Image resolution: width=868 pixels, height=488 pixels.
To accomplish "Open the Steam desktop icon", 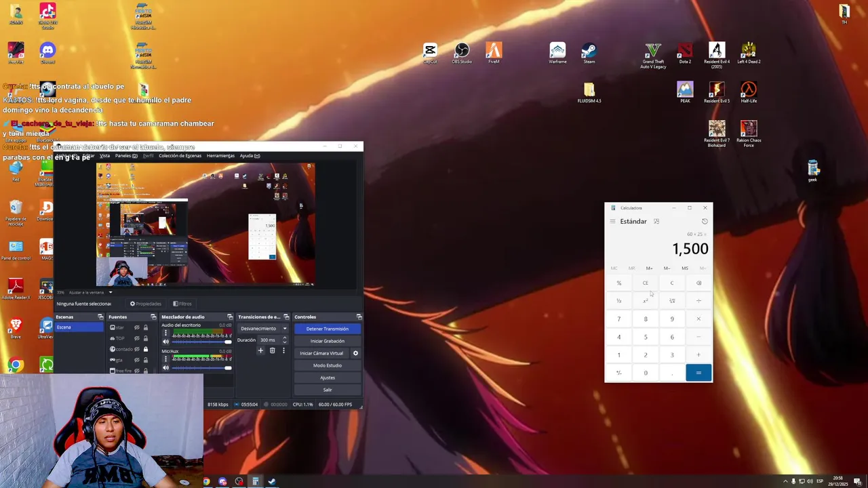I will point(589,54).
